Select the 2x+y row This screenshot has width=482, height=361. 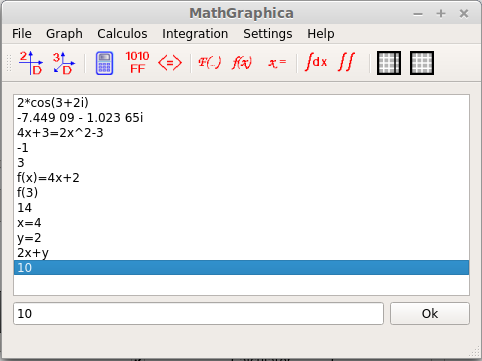click(x=241, y=253)
